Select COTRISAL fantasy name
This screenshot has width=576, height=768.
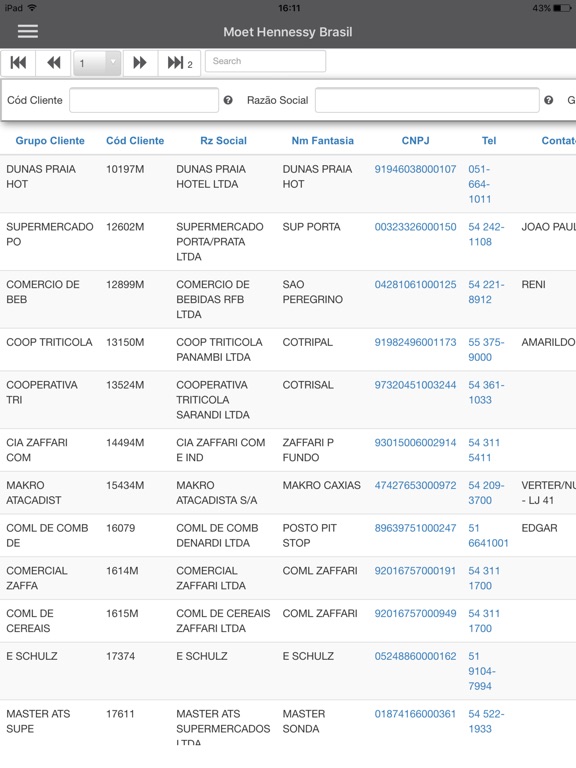pyautogui.click(x=308, y=385)
